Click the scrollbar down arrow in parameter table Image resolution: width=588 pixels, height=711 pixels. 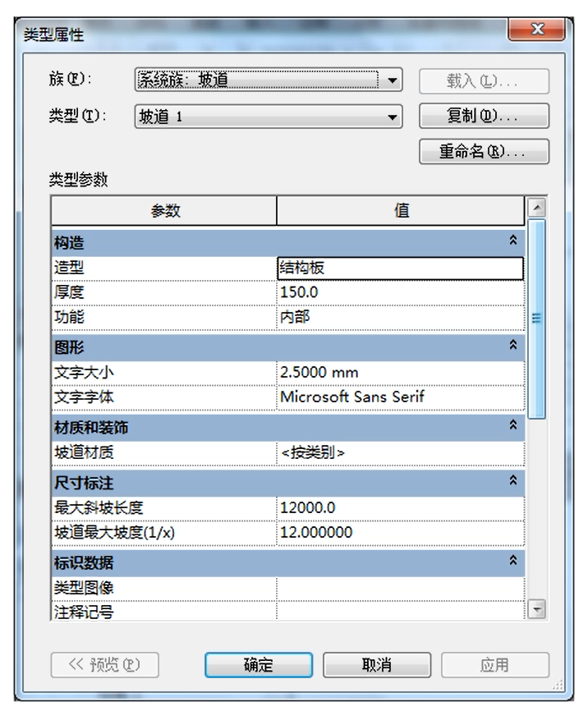point(536,609)
